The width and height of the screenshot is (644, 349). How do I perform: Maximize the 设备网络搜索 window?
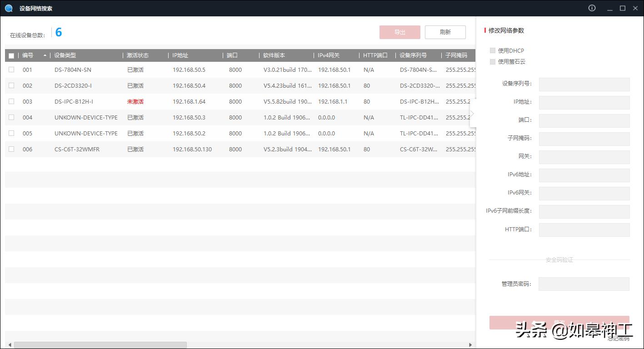(623, 8)
